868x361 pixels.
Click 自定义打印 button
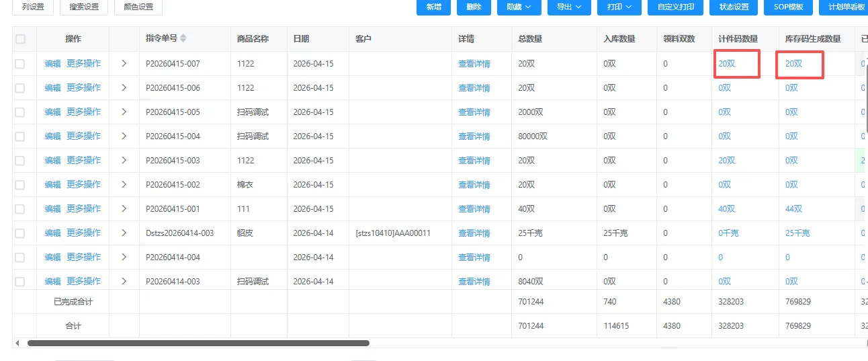(675, 7)
